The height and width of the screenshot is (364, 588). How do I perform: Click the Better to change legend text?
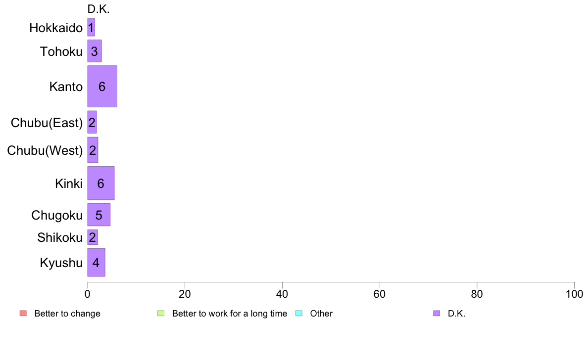click(67, 314)
